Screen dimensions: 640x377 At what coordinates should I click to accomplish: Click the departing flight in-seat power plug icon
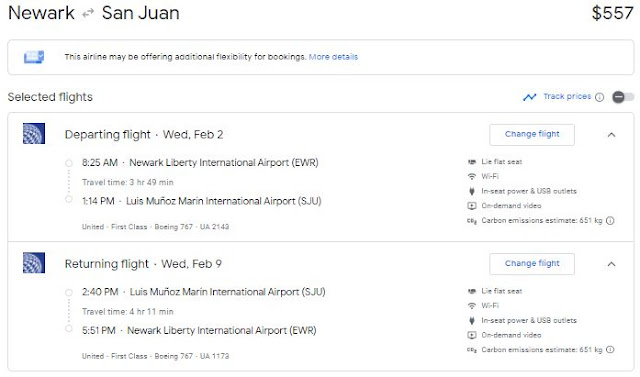tap(472, 191)
